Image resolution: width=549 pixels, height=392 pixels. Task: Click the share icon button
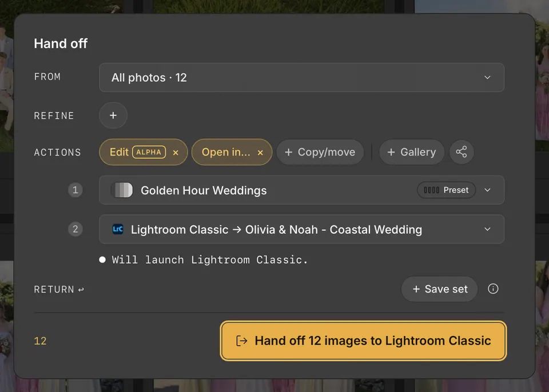point(462,152)
